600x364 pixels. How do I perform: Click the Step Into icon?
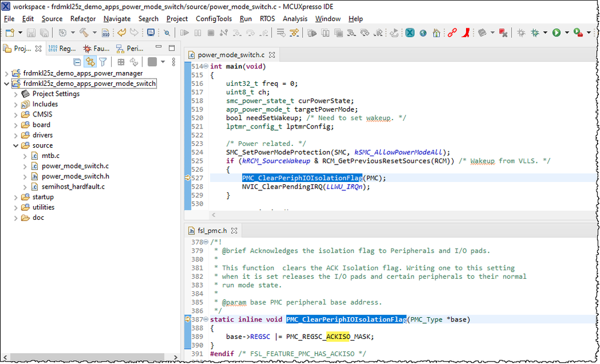coord(237,33)
